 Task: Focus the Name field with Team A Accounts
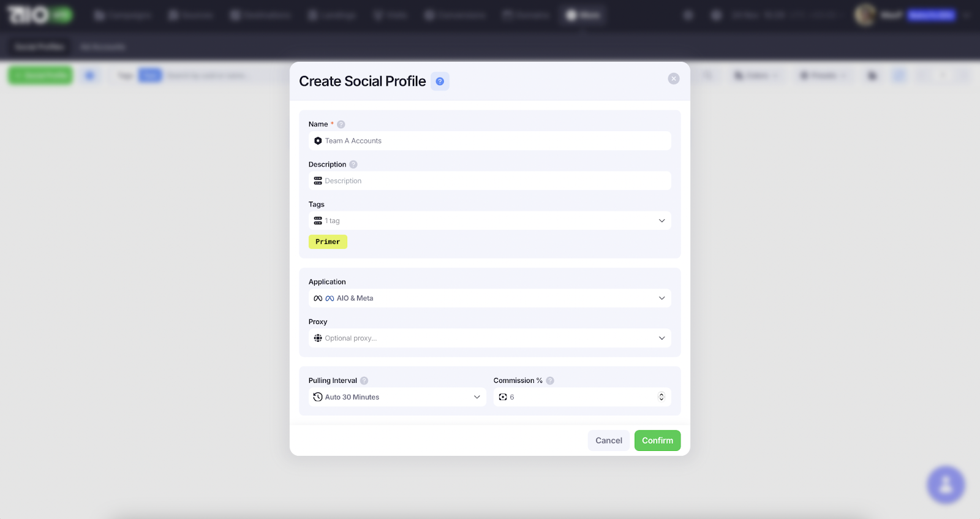[490, 141]
